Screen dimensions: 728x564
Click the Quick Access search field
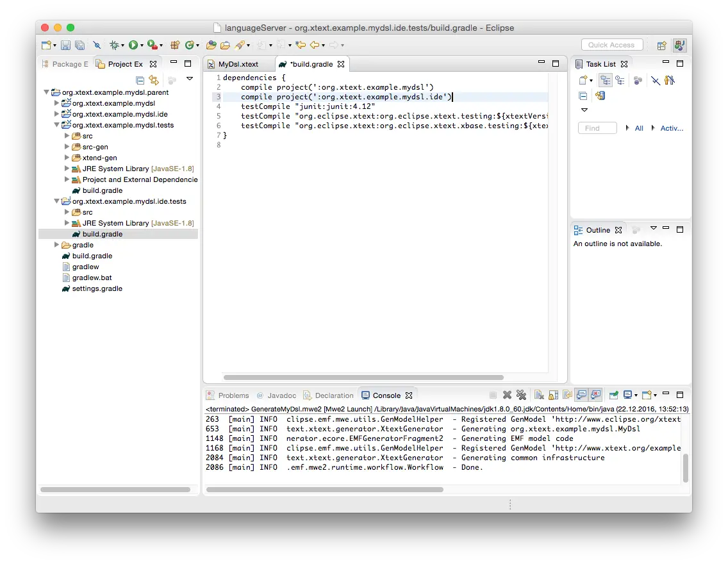[612, 45]
